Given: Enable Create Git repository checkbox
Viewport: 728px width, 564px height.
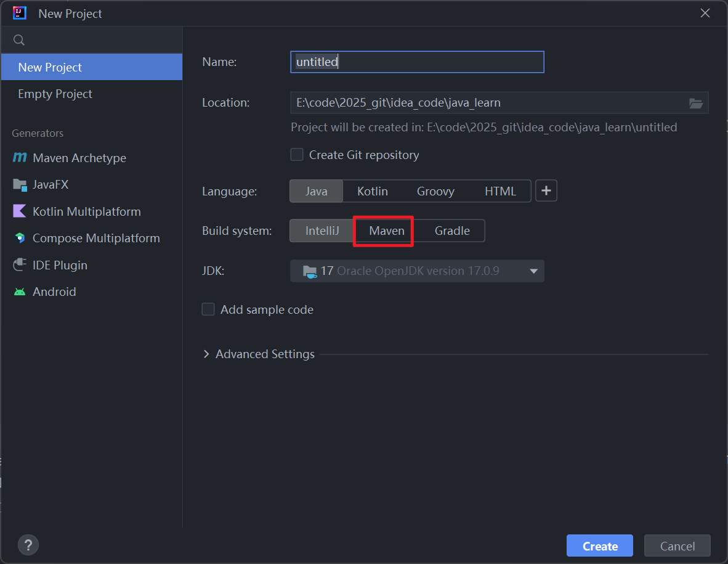Looking at the screenshot, I should tap(297, 155).
